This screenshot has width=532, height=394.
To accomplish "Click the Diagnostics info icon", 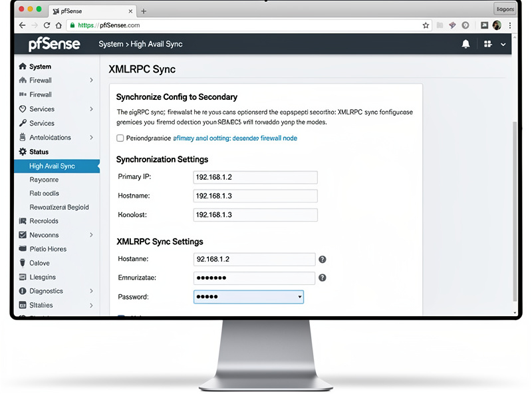I will click(23, 291).
